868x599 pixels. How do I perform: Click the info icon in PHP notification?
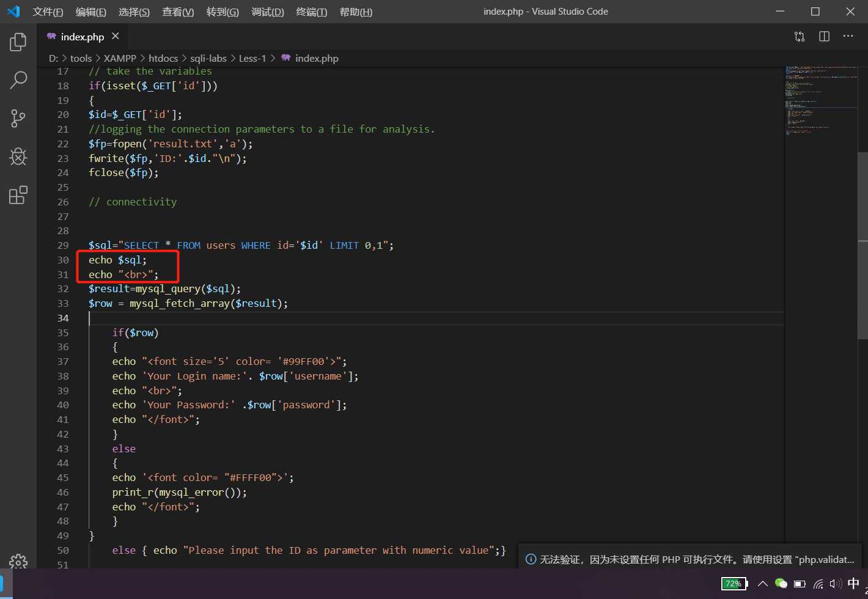click(x=531, y=559)
